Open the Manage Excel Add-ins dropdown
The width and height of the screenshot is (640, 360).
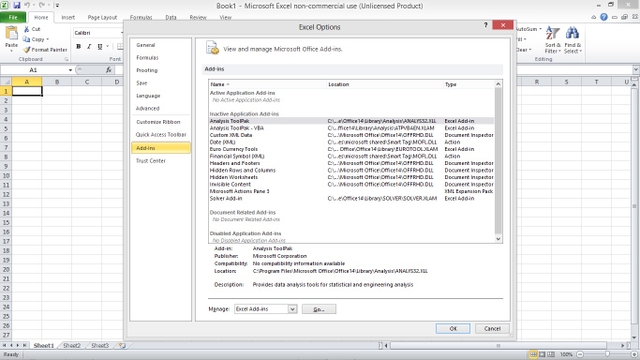point(292,309)
